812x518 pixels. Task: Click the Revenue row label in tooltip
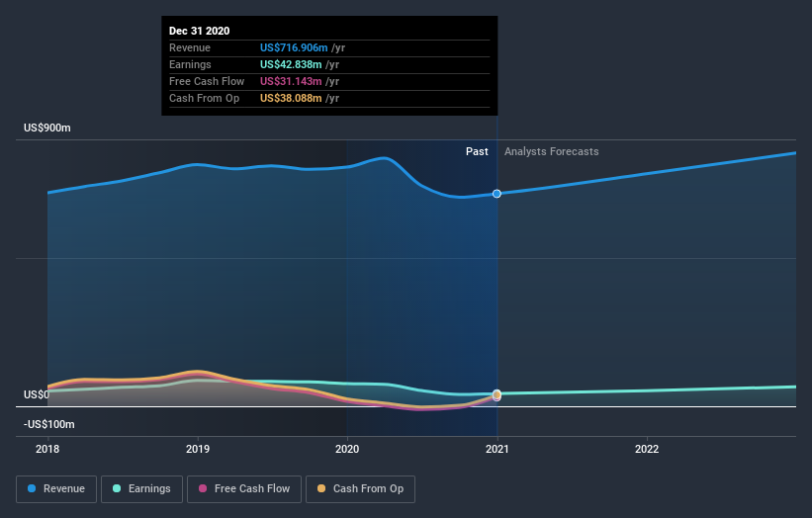[190, 47]
